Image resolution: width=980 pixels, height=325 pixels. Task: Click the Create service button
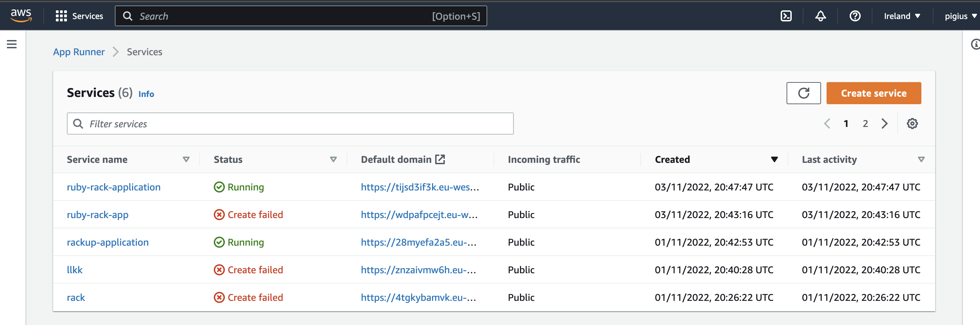point(873,93)
